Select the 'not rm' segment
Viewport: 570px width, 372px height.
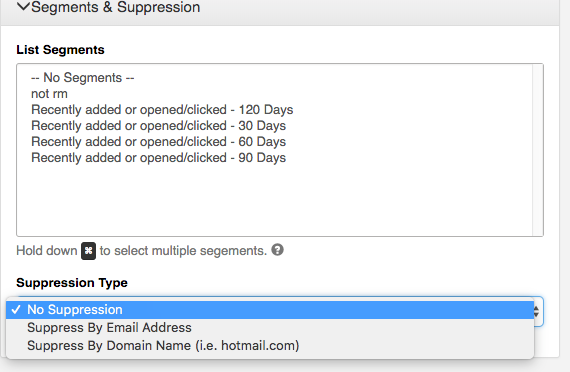pos(49,94)
